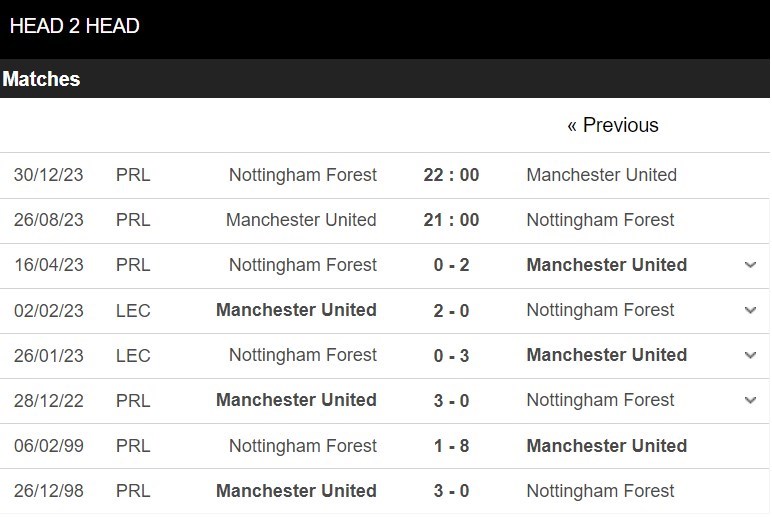The image size is (772, 525).
Task: Click the PRL label on 28/12/22 row
Action: (133, 401)
